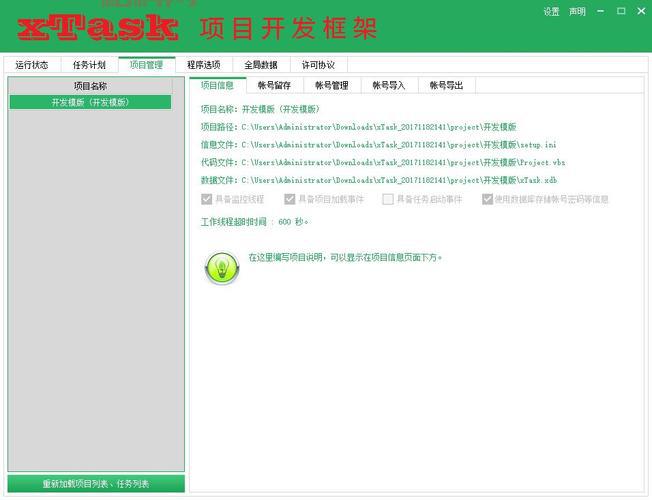Click the xTask logo

[x=98, y=28]
